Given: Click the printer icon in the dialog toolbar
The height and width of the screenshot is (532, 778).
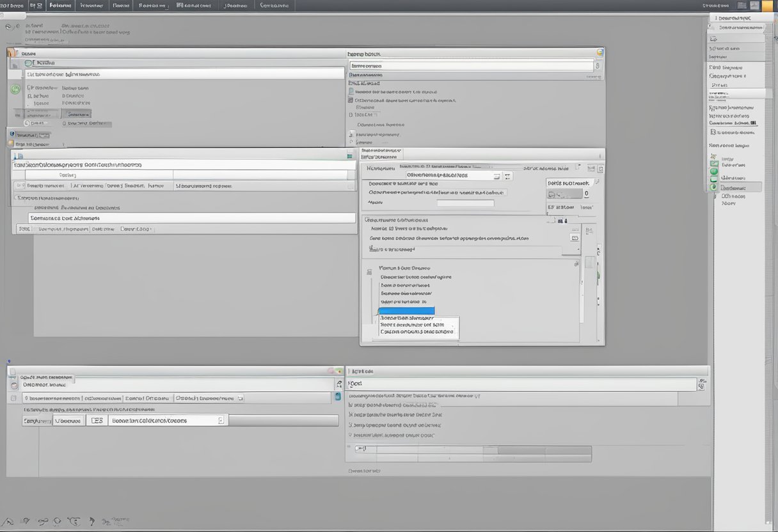Looking at the screenshot, I should (x=574, y=238).
